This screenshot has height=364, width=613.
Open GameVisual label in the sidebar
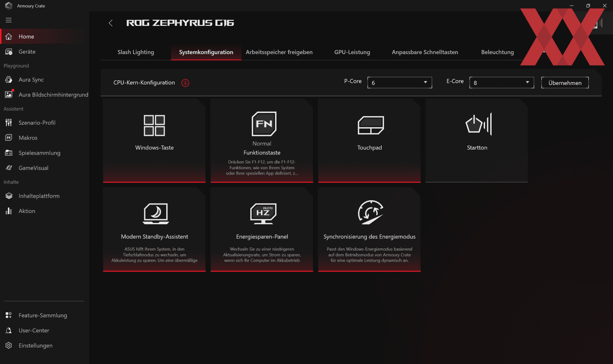pyautogui.click(x=34, y=168)
